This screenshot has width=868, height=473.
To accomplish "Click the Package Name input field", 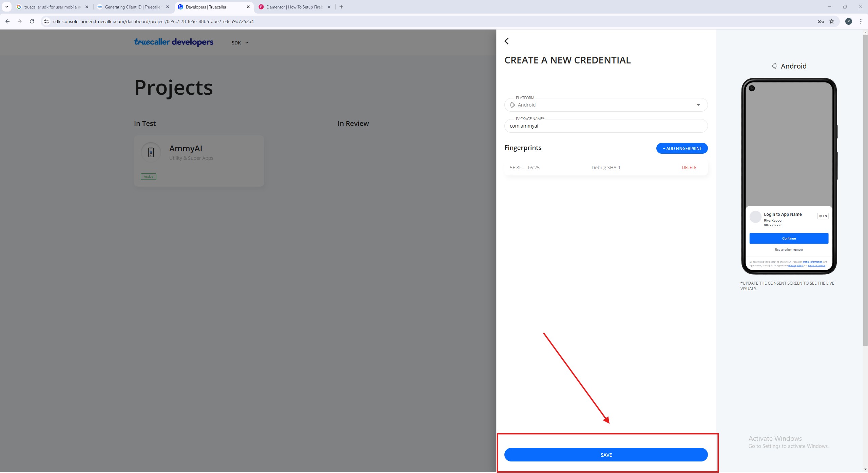I will 605,126.
